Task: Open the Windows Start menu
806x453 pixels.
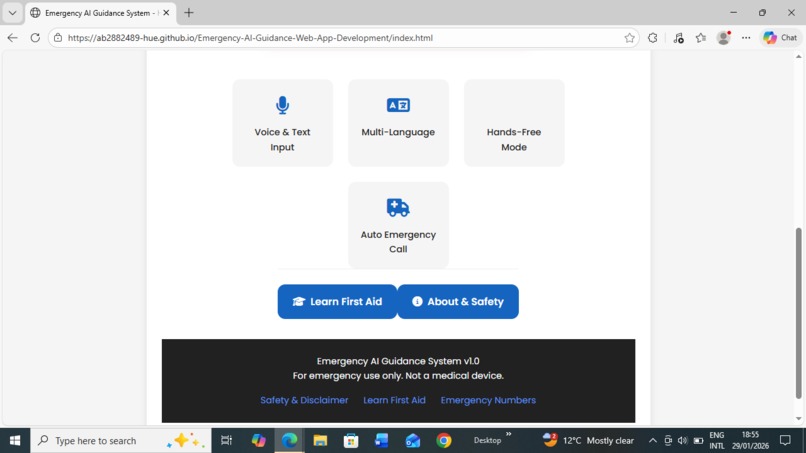Action: (15, 441)
